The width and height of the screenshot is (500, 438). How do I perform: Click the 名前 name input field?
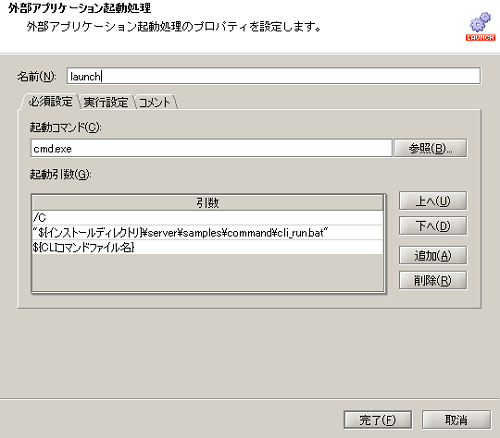coord(273,76)
